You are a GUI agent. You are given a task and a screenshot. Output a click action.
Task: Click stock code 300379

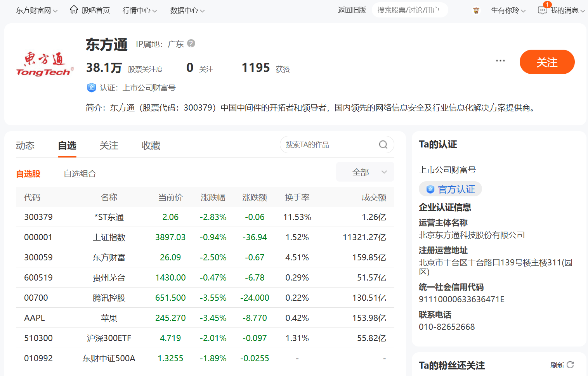(38, 217)
